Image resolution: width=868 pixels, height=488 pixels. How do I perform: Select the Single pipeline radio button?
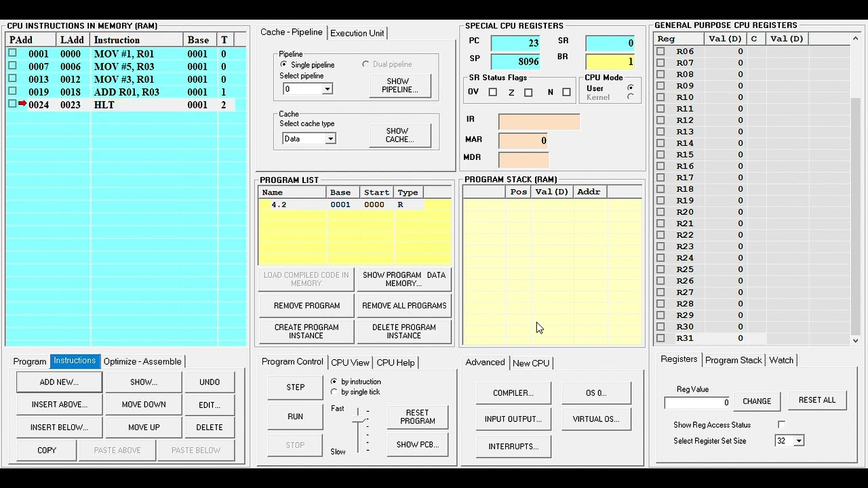pos(283,64)
